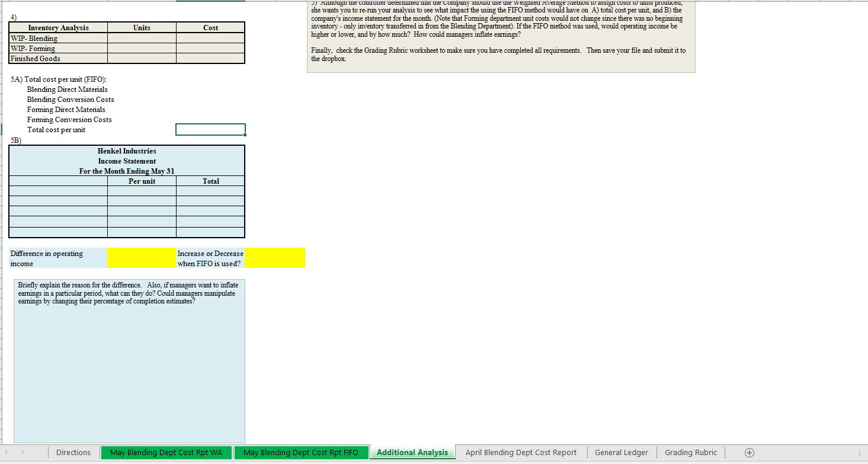Click the yellow Increase or Decrease answer cell
The height and width of the screenshot is (464, 868).
click(275, 258)
